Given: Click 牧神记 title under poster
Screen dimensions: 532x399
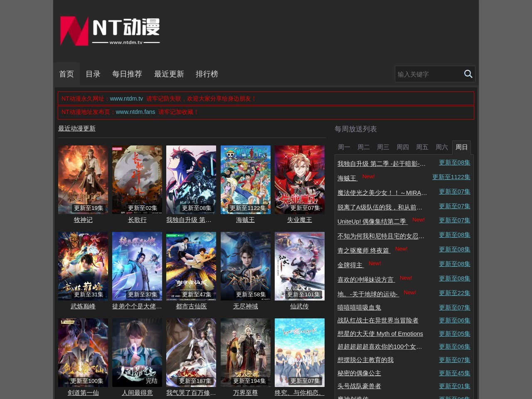Looking at the screenshot, I should point(83,220).
